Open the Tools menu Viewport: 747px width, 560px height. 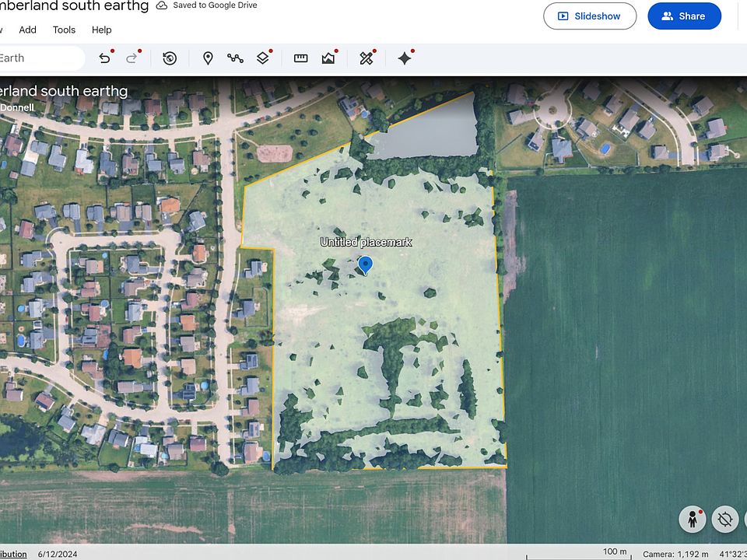tap(64, 30)
